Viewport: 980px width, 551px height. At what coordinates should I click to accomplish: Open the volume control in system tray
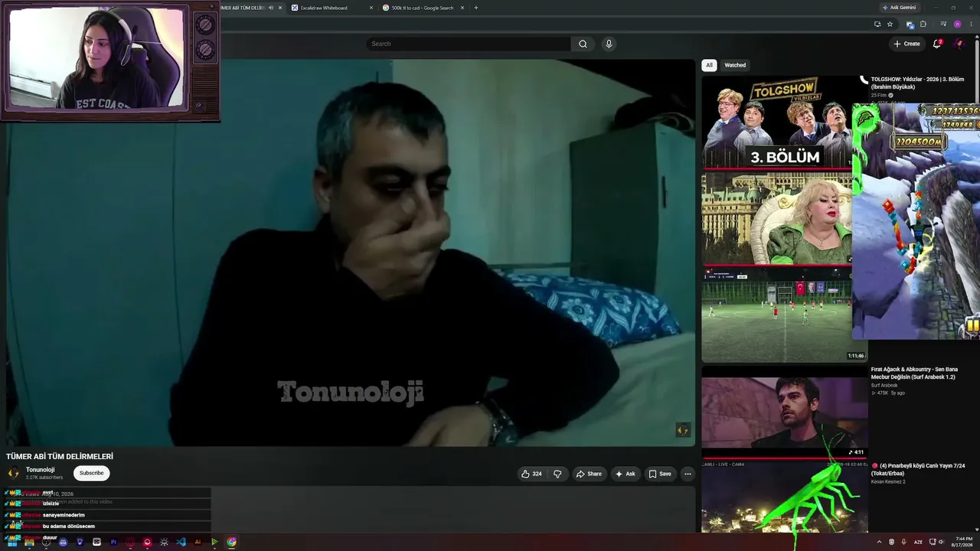coord(941,542)
